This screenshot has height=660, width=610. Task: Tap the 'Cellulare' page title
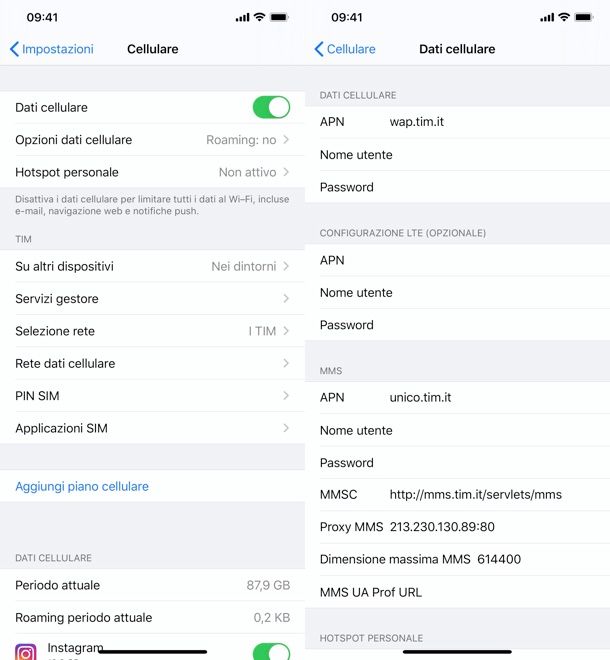tap(153, 49)
